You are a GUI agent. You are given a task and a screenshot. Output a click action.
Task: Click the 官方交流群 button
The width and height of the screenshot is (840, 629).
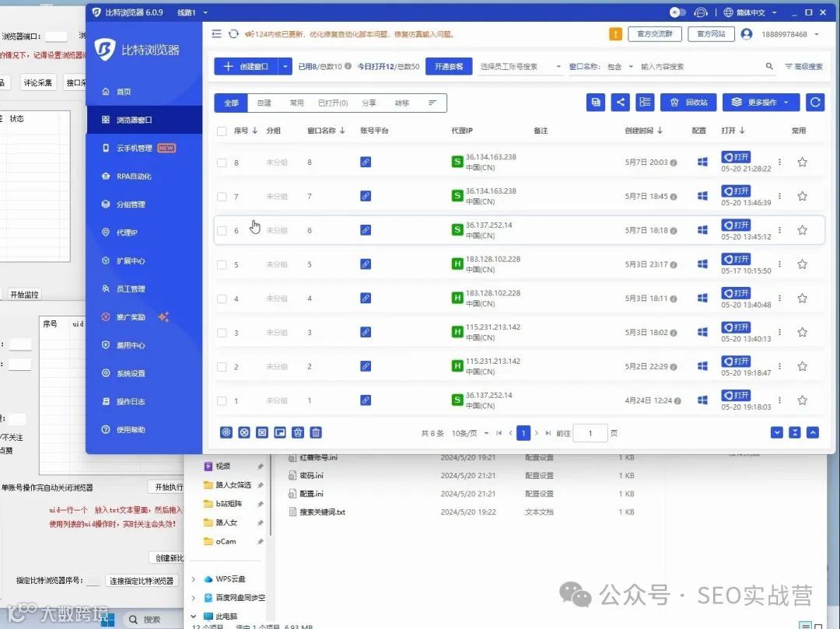[x=655, y=34]
